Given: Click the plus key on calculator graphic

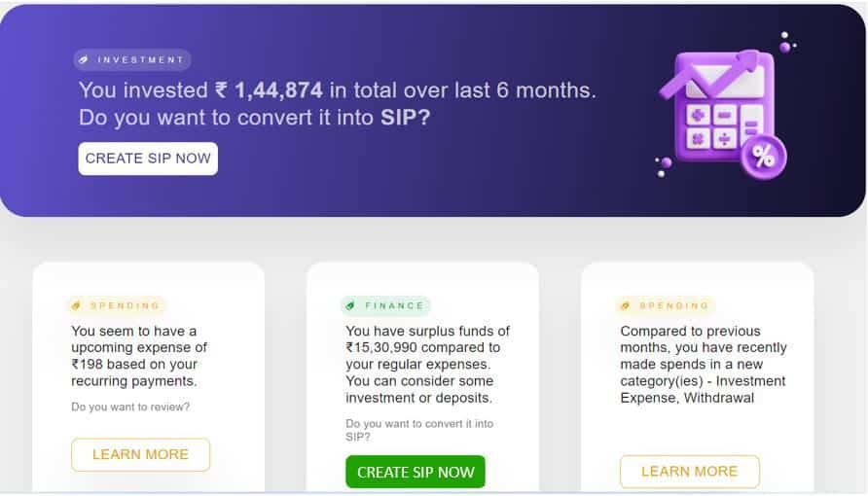Looking at the screenshot, I should [x=698, y=116].
